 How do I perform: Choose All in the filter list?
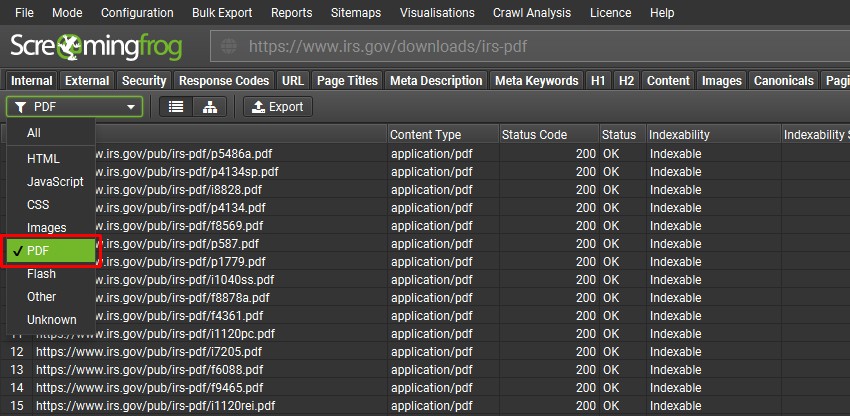[51, 133]
